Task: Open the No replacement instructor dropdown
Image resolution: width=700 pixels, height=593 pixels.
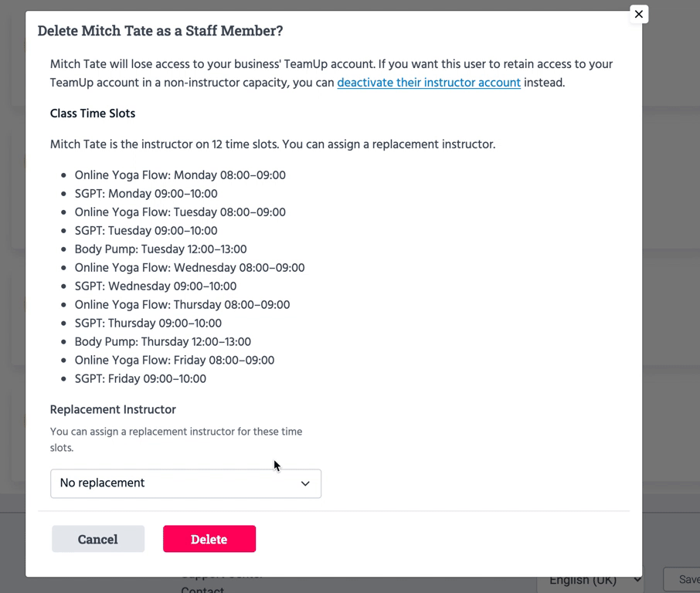Action: pyautogui.click(x=185, y=483)
